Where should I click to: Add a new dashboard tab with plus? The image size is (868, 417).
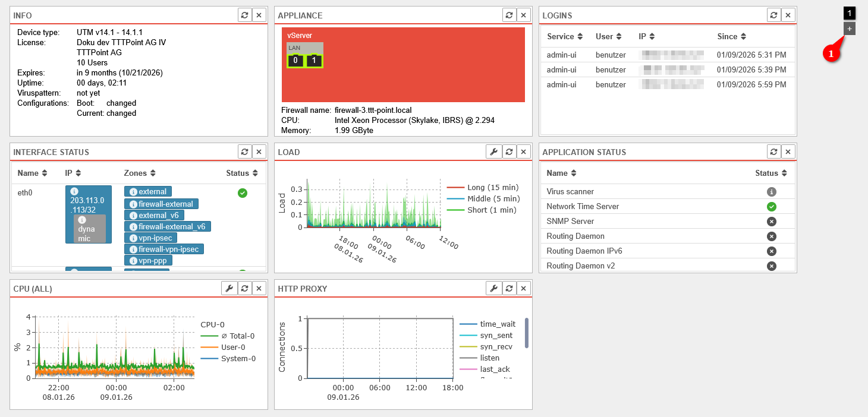point(850,29)
